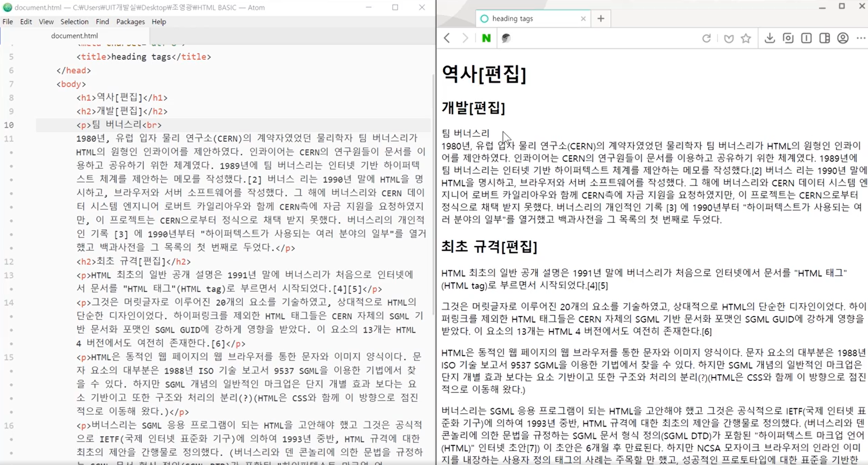This screenshot has width=868, height=465.
Task: Open the browser downloads icon
Action: 770,38
